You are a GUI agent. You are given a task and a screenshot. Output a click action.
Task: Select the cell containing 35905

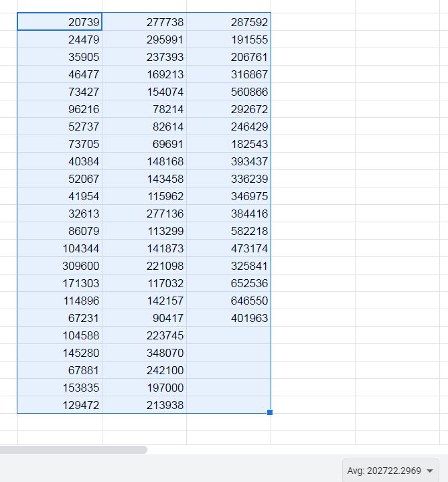60,57
